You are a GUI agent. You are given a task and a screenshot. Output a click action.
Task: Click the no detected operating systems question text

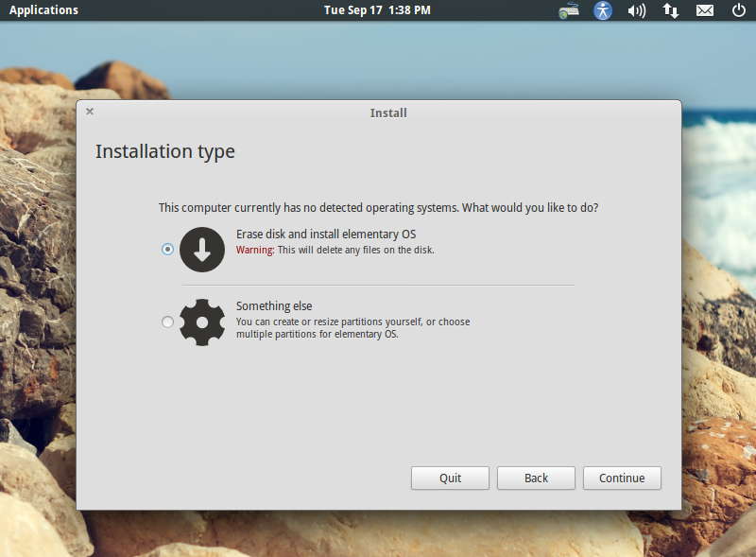[x=379, y=208]
